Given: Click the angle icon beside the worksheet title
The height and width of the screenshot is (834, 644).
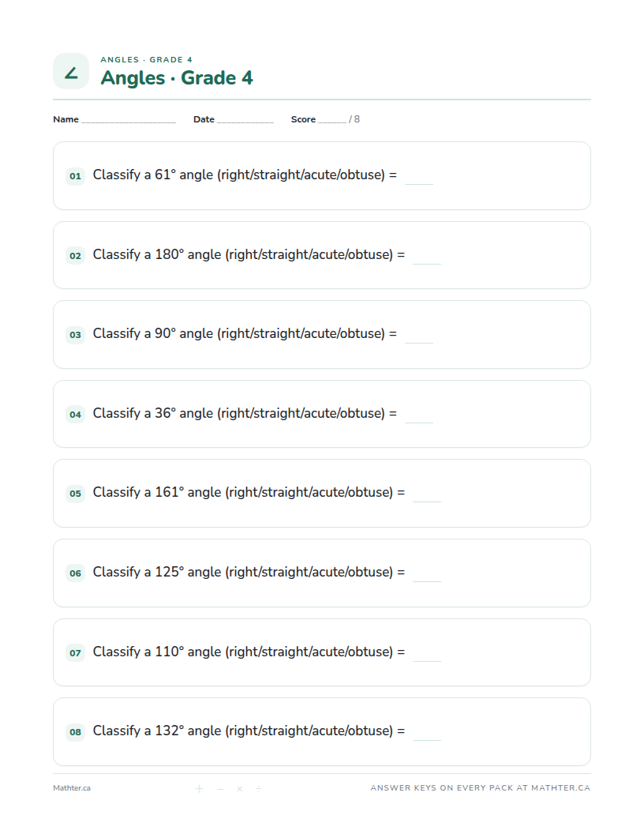Looking at the screenshot, I should pyautogui.click(x=71, y=71).
